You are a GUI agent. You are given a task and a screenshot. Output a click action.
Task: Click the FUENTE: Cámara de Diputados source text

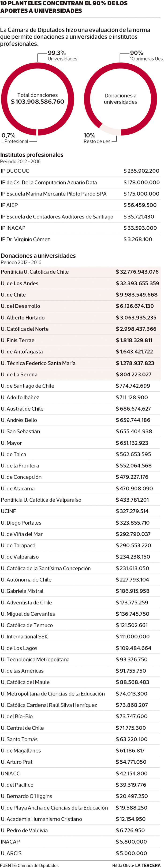(29, 865)
